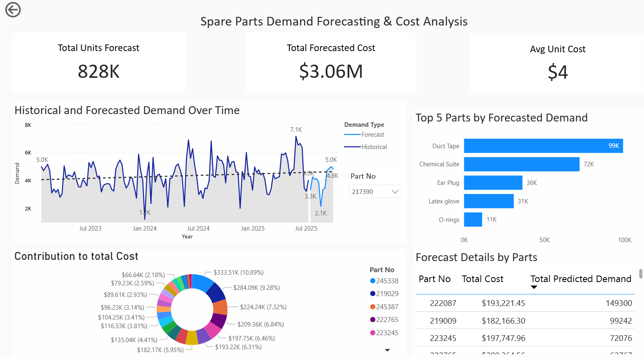This screenshot has width=644, height=357.
Task: Click sort arrow under Total Predicted Demand
Action: [534, 287]
